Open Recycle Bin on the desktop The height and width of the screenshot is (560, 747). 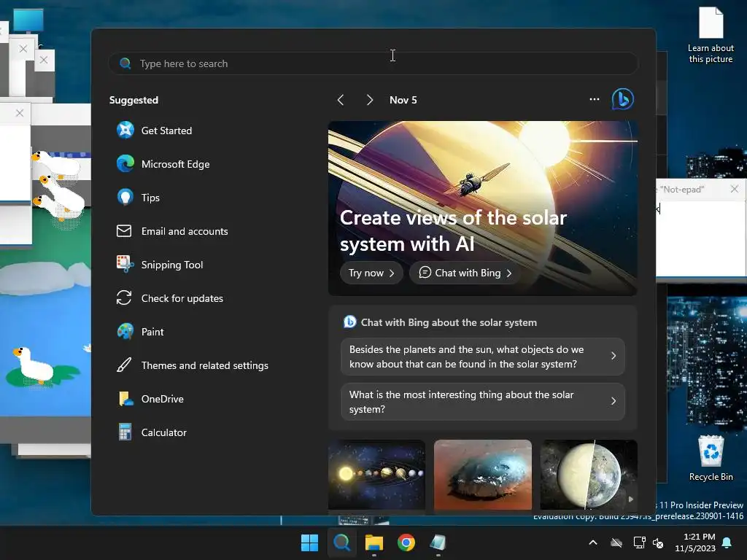[711, 458]
